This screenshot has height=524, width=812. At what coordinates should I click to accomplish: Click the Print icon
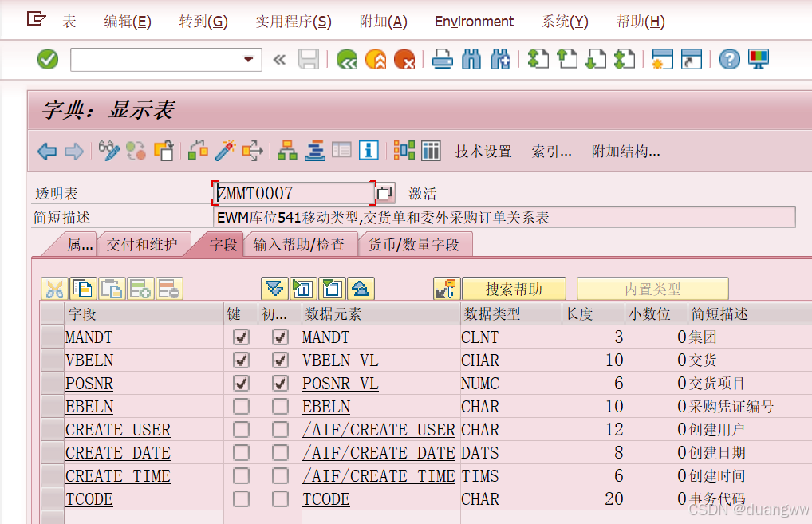pyautogui.click(x=443, y=60)
